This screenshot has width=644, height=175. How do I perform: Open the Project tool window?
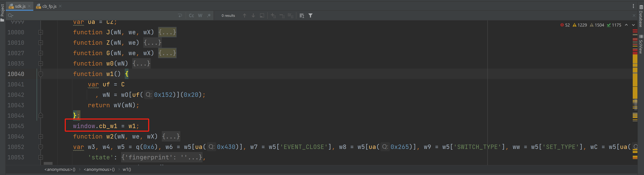pos(2,13)
